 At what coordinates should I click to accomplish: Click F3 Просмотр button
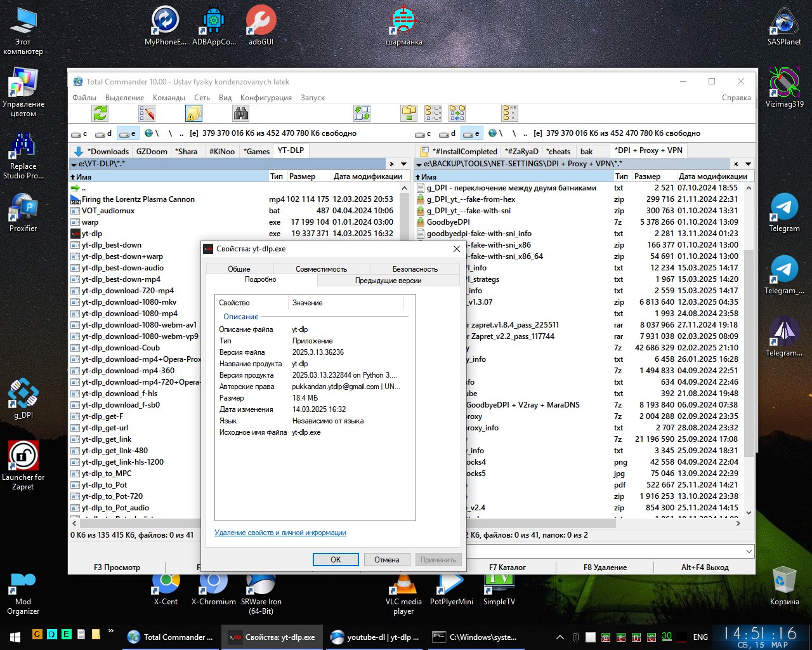117,567
